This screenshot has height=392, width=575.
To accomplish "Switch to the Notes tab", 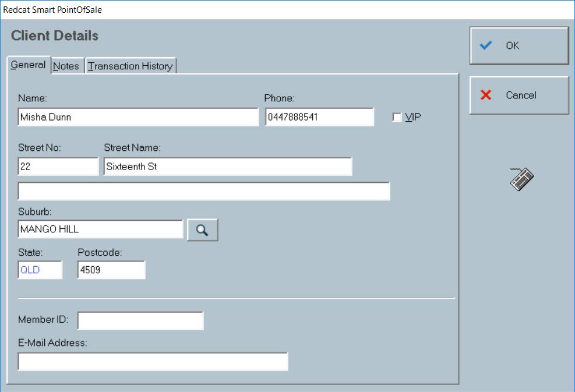I will pos(65,66).
